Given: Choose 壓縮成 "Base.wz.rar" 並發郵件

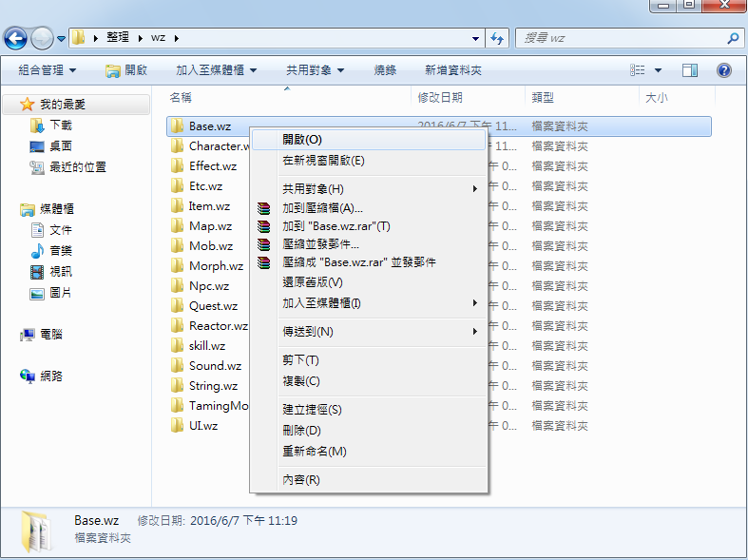Looking at the screenshot, I should coord(368,262).
